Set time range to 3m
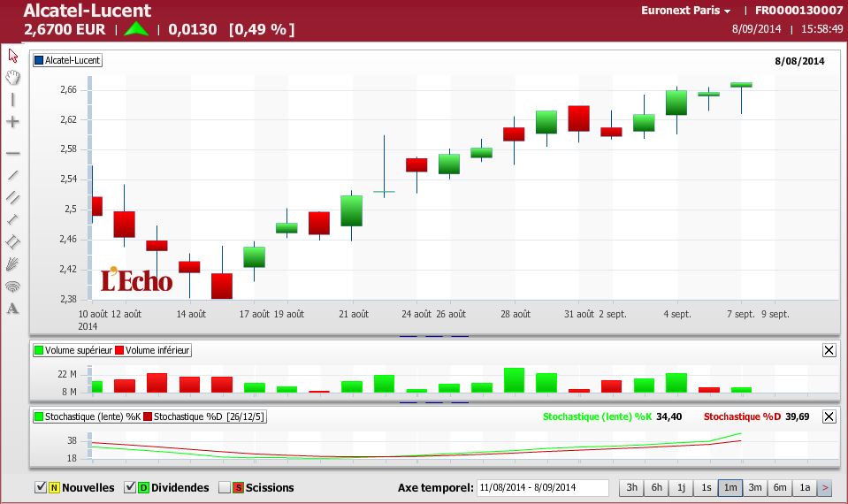848x504 pixels. point(755,488)
